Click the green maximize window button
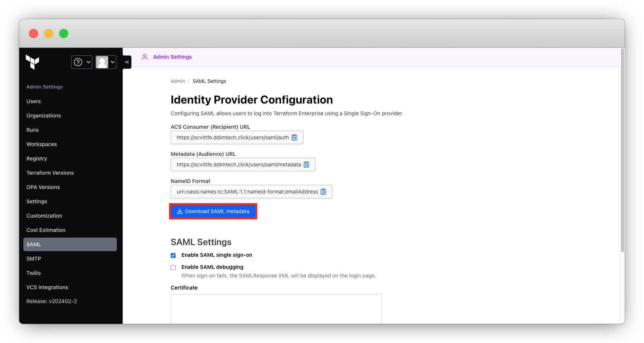Viewport: 644px width, 343px height. coord(64,34)
